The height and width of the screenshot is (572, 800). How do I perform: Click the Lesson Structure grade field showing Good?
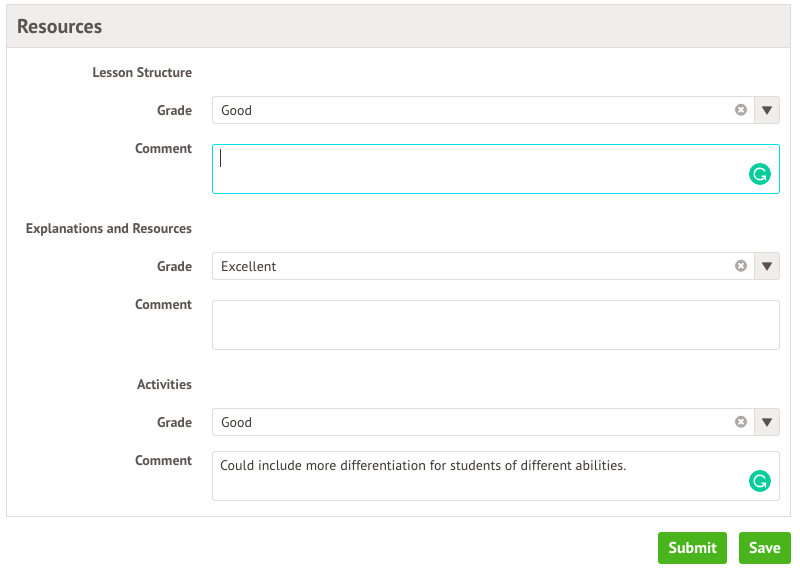[470, 110]
